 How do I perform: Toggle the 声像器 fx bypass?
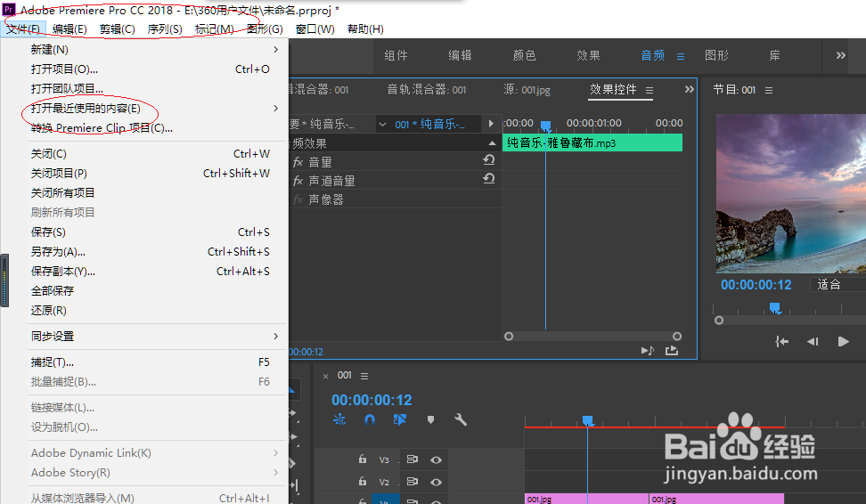click(298, 199)
